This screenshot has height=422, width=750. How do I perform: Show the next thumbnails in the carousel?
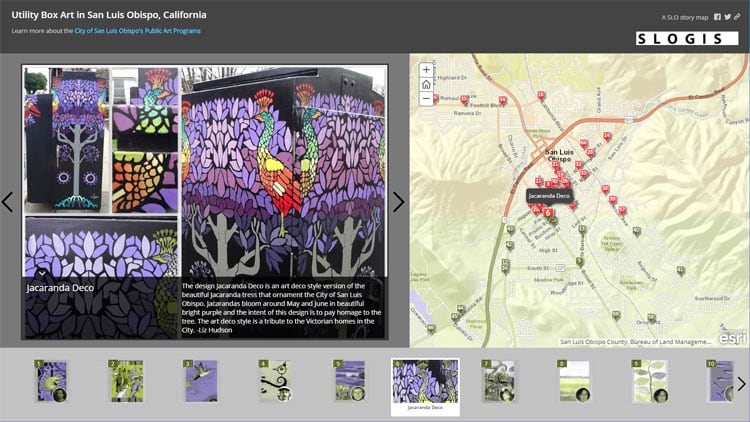(x=741, y=384)
